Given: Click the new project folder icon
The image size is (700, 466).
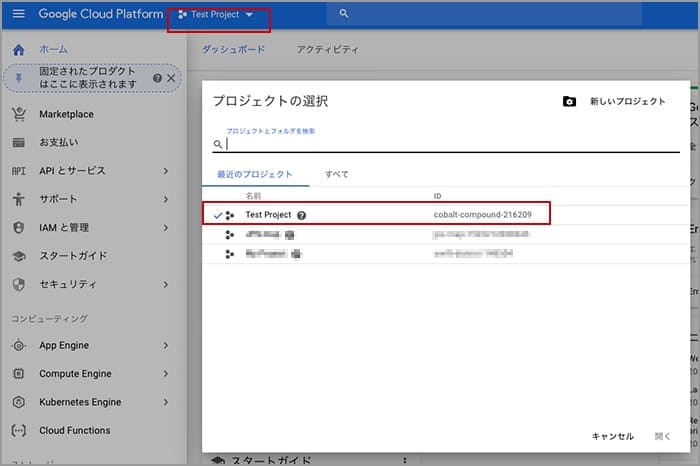Looking at the screenshot, I should [569, 101].
